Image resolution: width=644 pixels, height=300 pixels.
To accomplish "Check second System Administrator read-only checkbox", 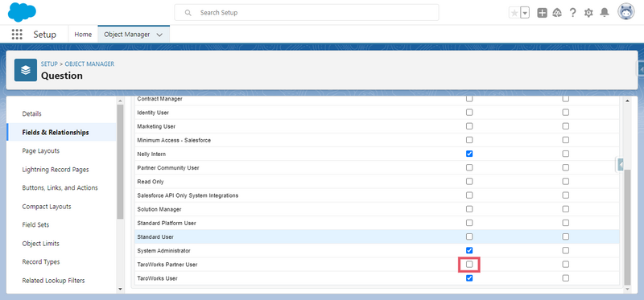I will pyautogui.click(x=566, y=250).
